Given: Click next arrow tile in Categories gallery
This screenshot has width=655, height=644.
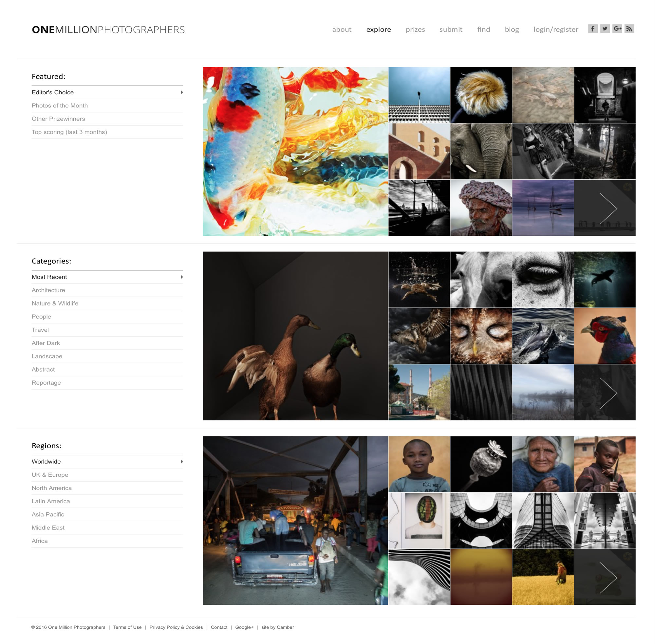Looking at the screenshot, I should click(x=605, y=392).
